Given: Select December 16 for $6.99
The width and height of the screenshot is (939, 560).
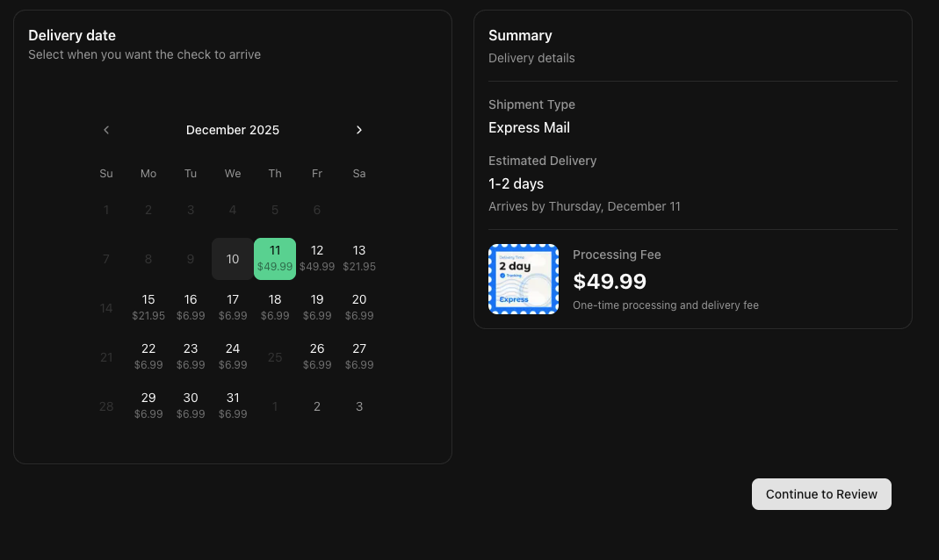Looking at the screenshot, I should [191, 306].
